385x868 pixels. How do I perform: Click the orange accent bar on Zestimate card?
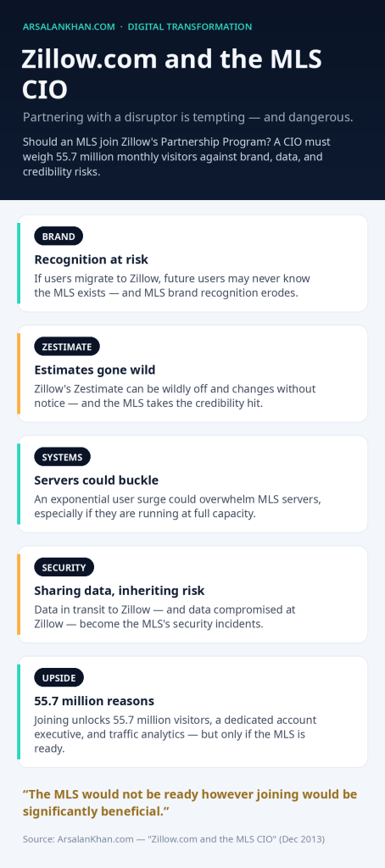coord(19,374)
